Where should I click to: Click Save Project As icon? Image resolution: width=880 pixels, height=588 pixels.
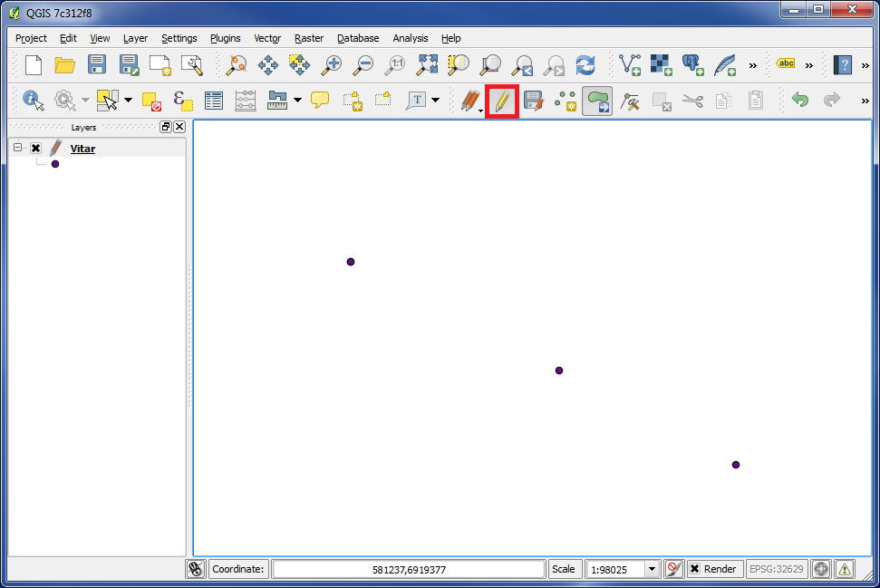pyautogui.click(x=129, y=65)
